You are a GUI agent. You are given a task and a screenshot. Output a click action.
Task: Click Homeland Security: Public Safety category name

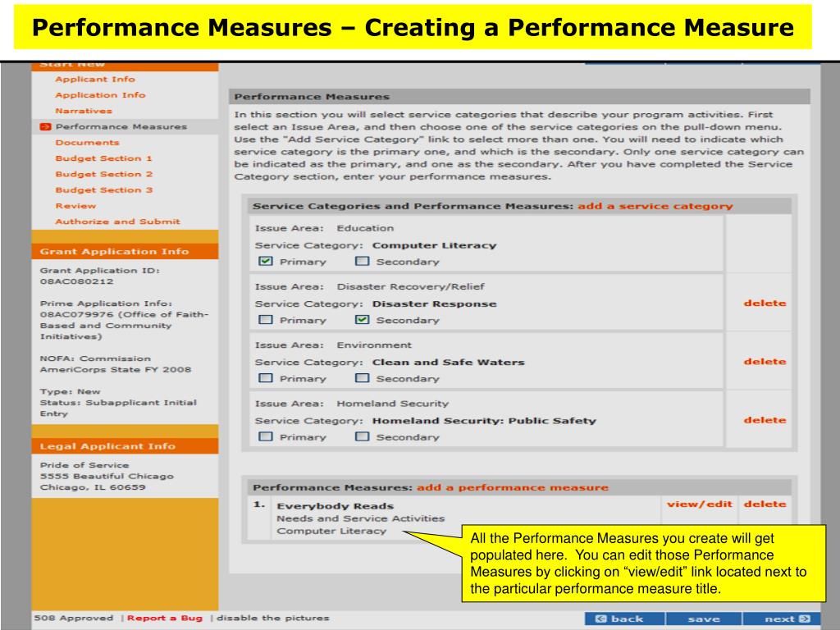click(x=484, y=421)
